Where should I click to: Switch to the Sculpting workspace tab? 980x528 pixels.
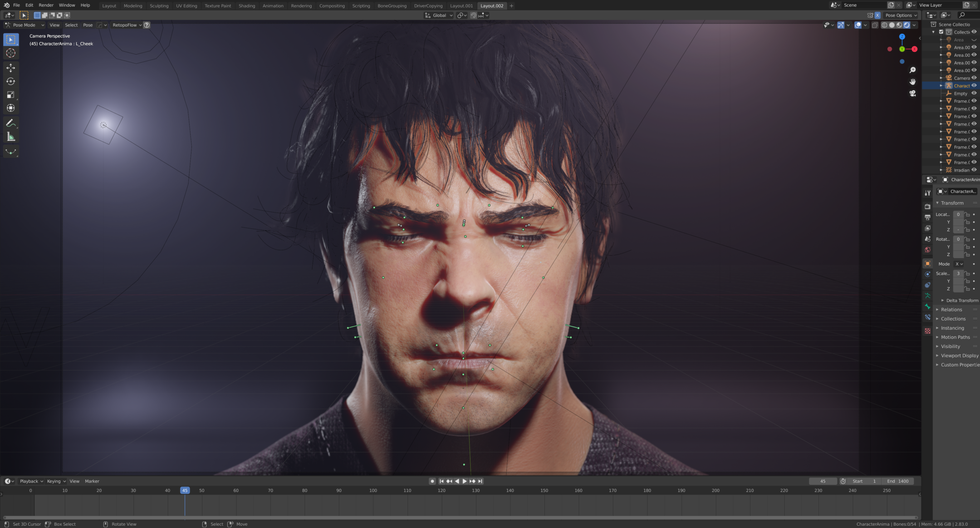click(159, 5)
